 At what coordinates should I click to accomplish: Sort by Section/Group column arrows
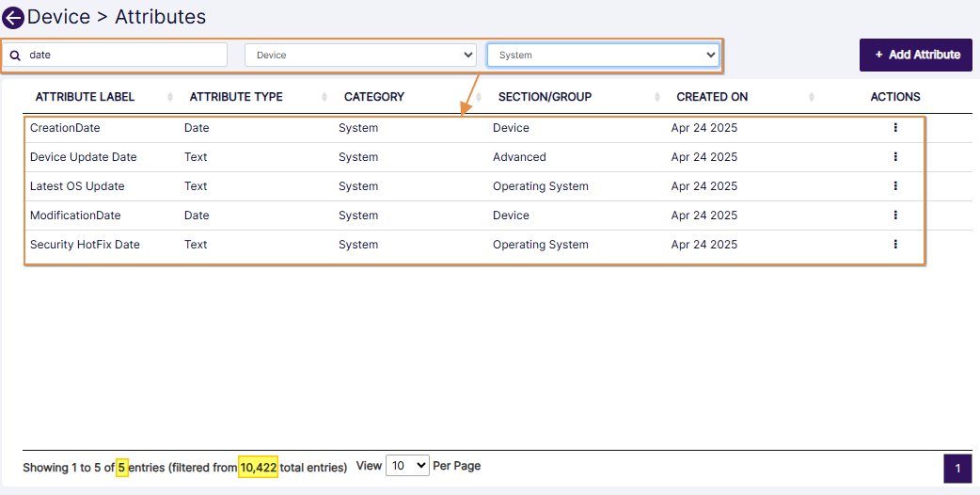pyautogui.click(x=656, y=97)
